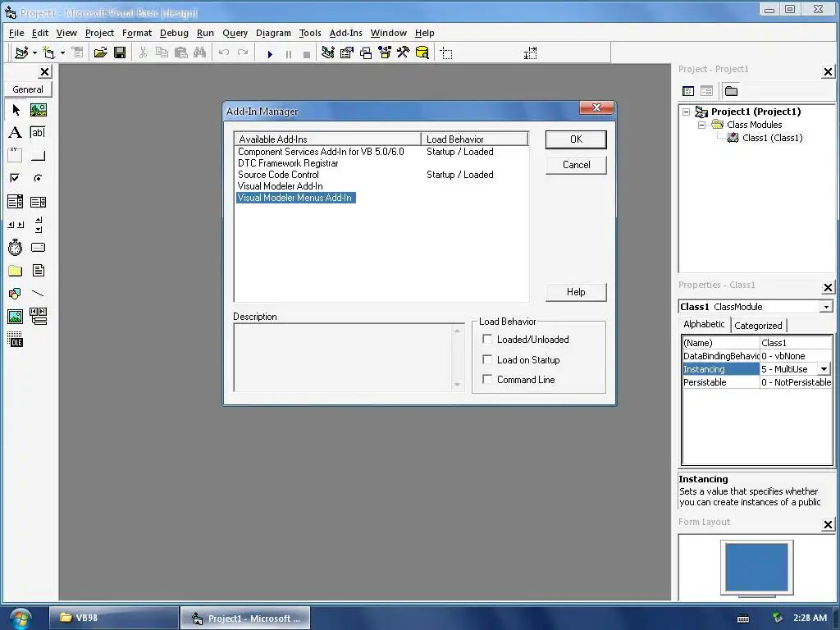Click the Redo toolbar icon

tap(243, 52)
